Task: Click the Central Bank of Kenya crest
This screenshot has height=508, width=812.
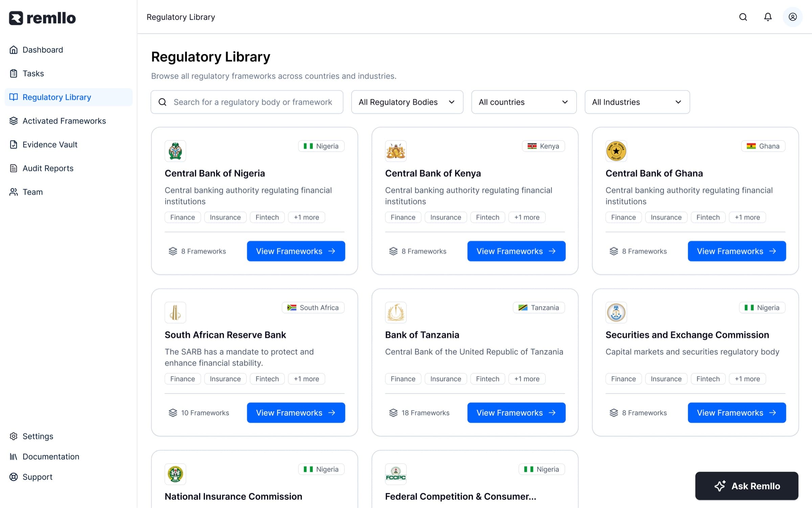Action: (396, 151)
